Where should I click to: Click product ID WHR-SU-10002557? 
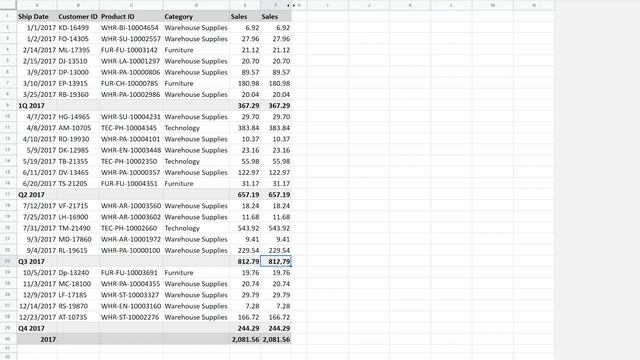click(x=131, y=39)
